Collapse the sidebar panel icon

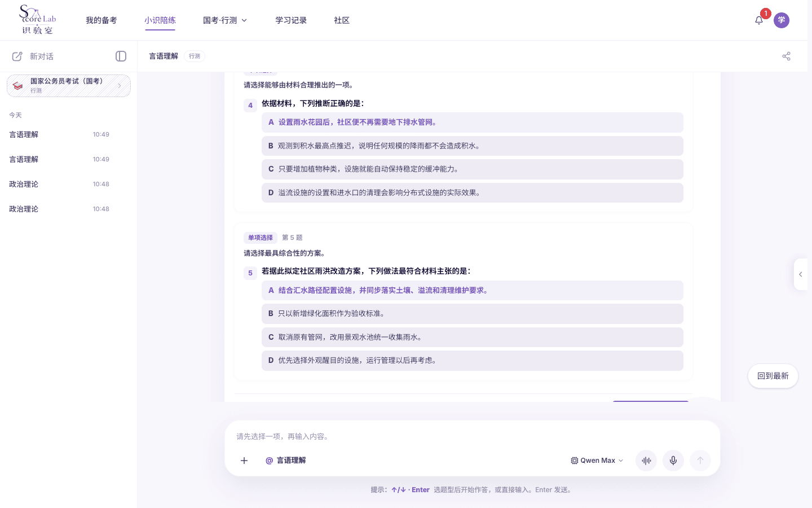pos(121,56)
